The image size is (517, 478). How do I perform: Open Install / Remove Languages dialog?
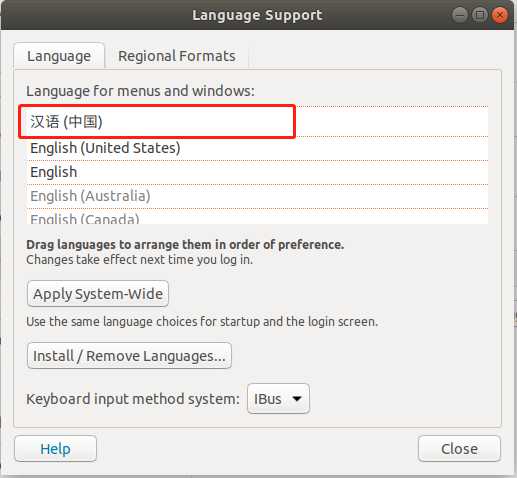coord(129,356)
